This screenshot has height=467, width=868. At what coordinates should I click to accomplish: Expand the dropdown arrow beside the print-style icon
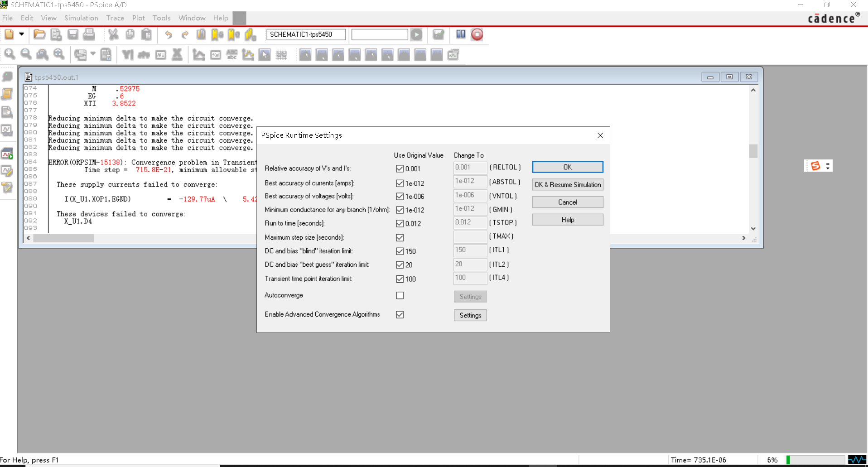[93, 54]
